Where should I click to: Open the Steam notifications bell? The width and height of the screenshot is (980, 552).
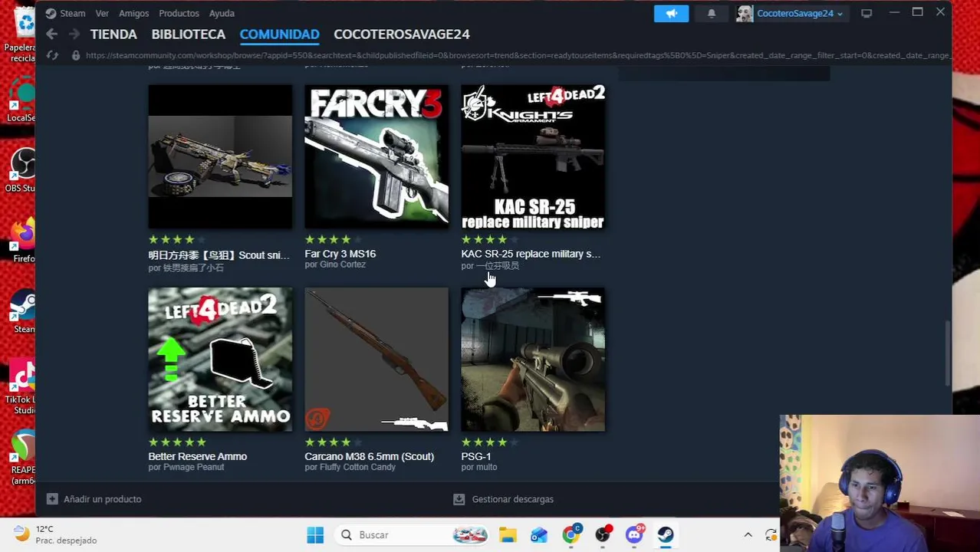[711, 13]
